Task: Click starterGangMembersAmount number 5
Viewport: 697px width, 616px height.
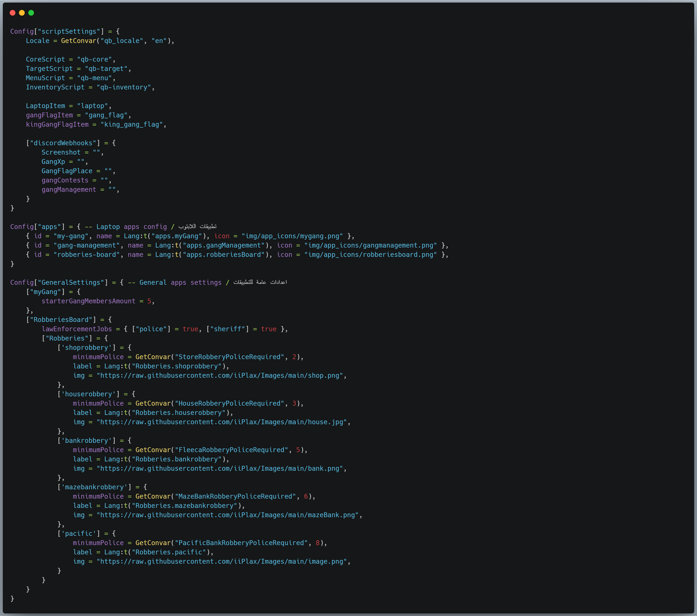Action: [x=149, y=301]
